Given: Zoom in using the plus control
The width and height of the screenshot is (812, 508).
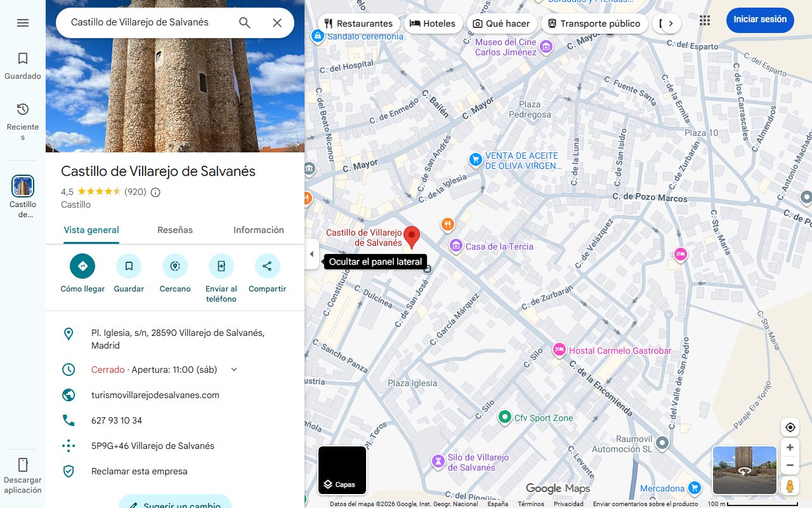Looking at the screenshot, I should [x=790, y=447].
